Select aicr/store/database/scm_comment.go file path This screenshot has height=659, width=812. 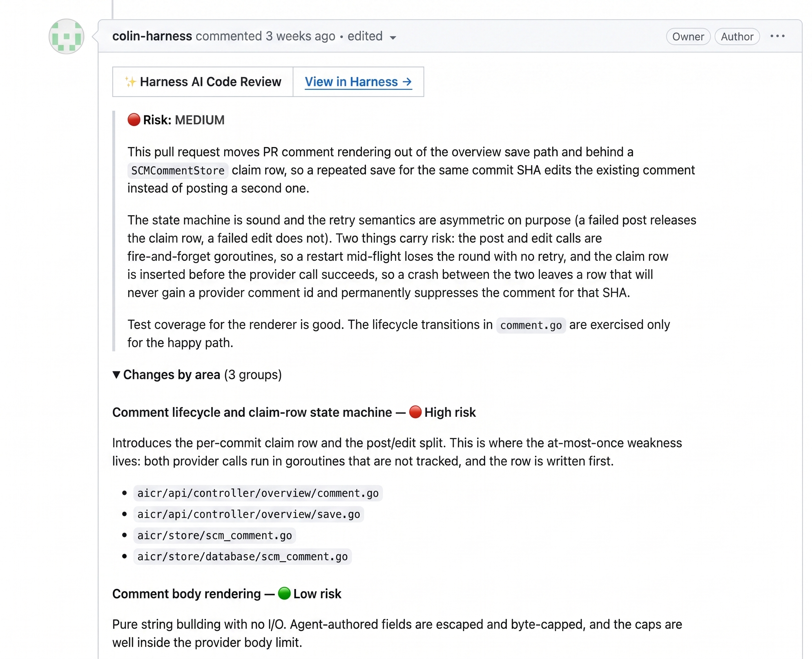(x=242, y=556)
